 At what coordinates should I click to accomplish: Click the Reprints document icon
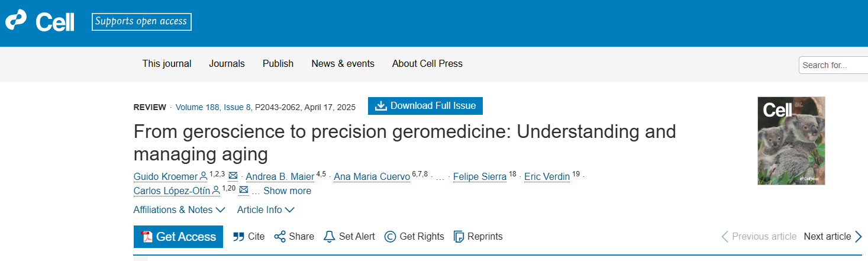point(459,237)
